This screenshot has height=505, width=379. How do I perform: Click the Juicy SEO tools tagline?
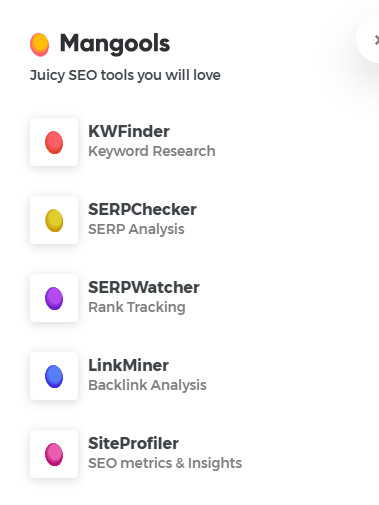[x=125, y=75]
